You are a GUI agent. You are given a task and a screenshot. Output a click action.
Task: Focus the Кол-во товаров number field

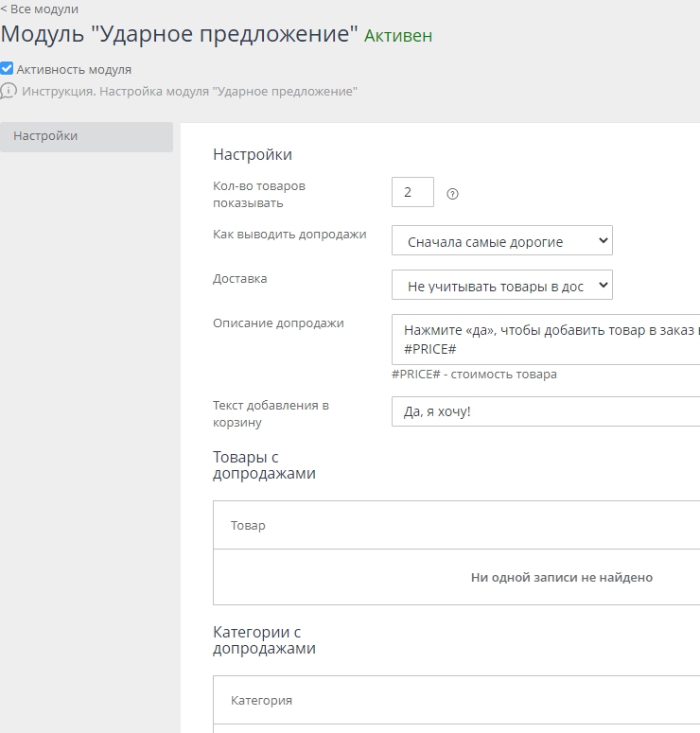(x=412, y=192)
